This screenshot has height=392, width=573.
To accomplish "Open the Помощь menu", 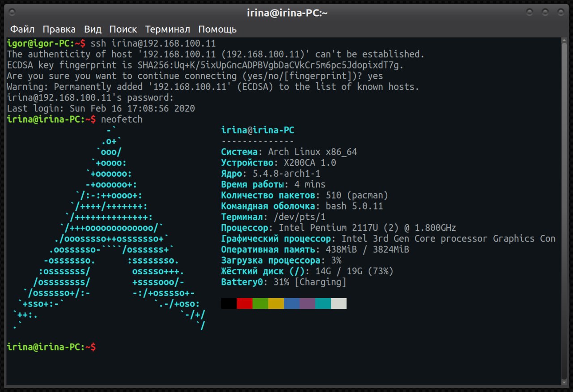I will point(218,30).
